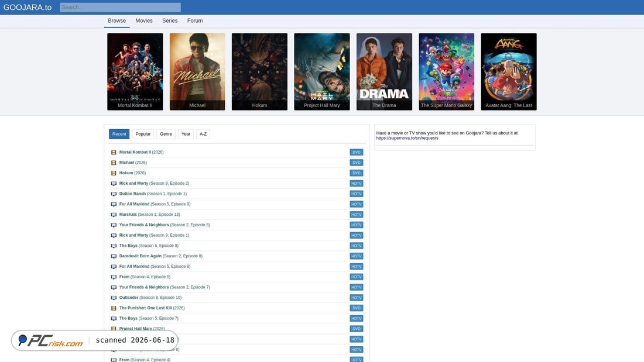644x362 pixels.
Task: Click HDTV badge on Marshals row
Action: click(x=357, y=215)
